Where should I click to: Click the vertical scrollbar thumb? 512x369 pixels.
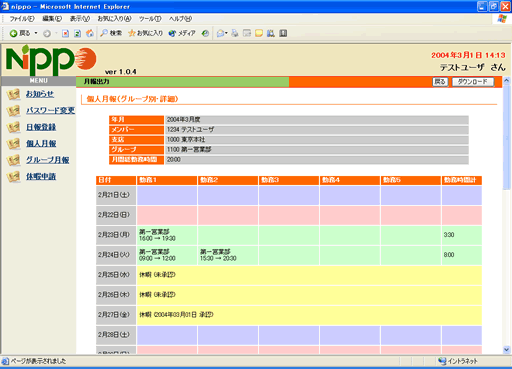coord(507,137)
